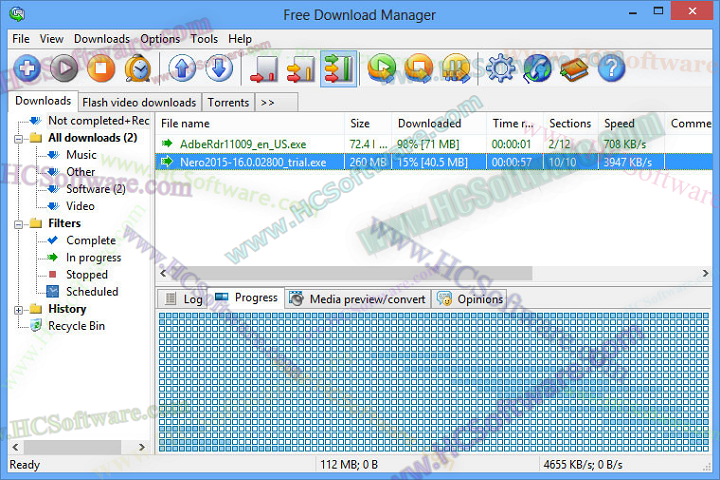The height and width of the screenshot is (480, 720).
Task: Open the Log tab
Action: coord(185,299)
